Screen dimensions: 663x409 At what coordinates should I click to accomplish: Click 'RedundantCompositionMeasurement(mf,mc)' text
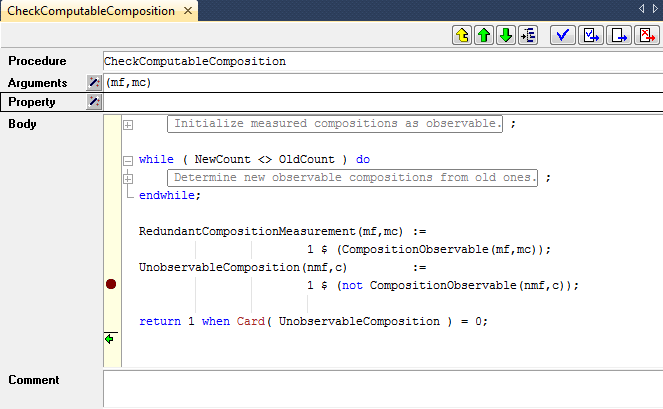pos(271,231)
